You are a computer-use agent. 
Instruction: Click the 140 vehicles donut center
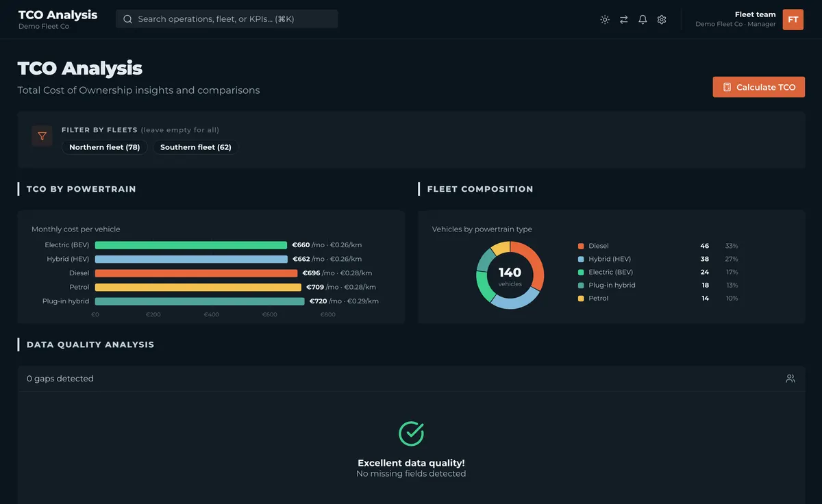tap(510, 275)
